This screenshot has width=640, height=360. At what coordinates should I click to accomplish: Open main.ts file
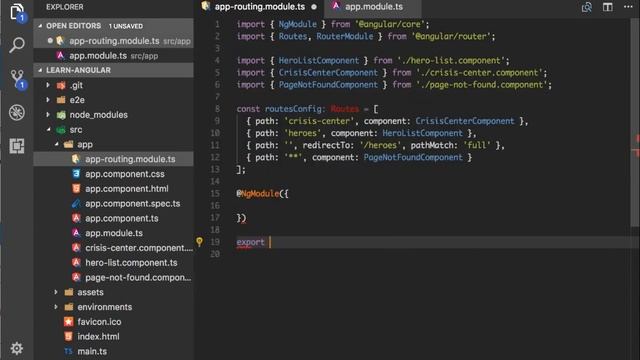point(113,351)
